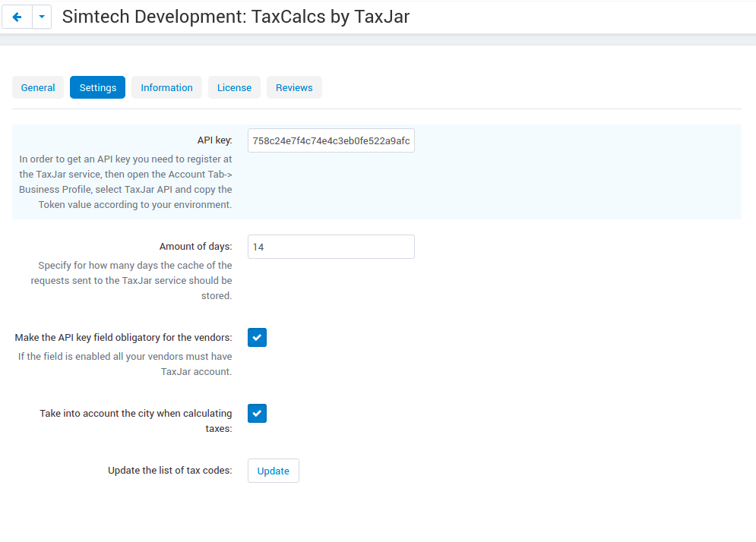
Task: Click 'Update the list of tax codes:' label
Action: [x=170, y=470]
